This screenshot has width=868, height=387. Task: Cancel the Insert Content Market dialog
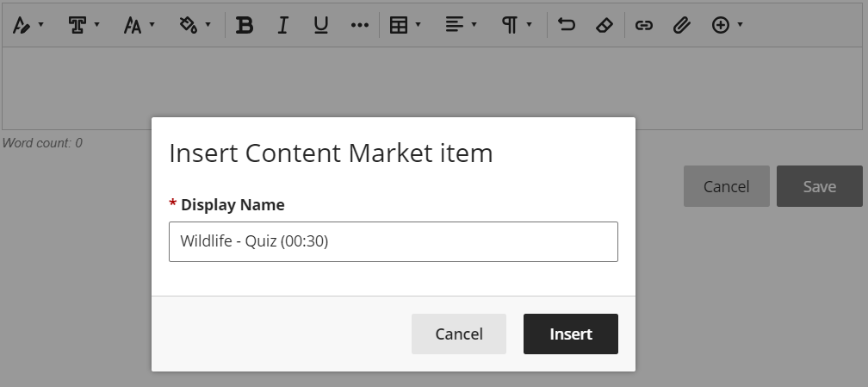click(x=458, y=334)
